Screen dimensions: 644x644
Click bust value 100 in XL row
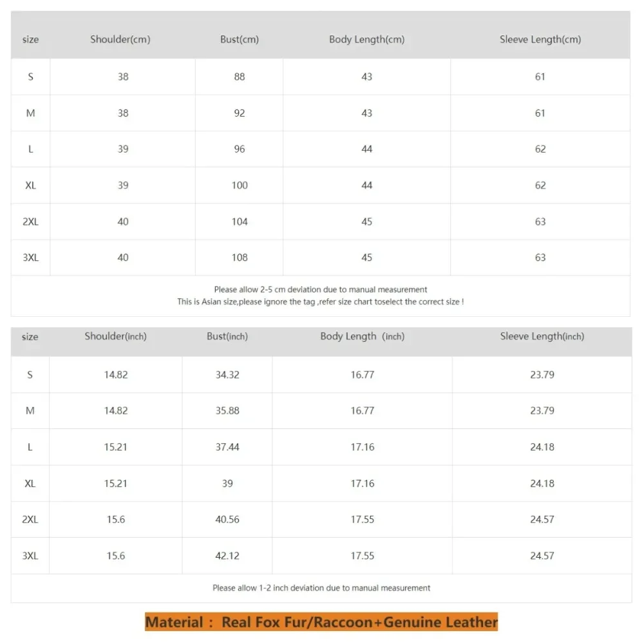point(240,185)
